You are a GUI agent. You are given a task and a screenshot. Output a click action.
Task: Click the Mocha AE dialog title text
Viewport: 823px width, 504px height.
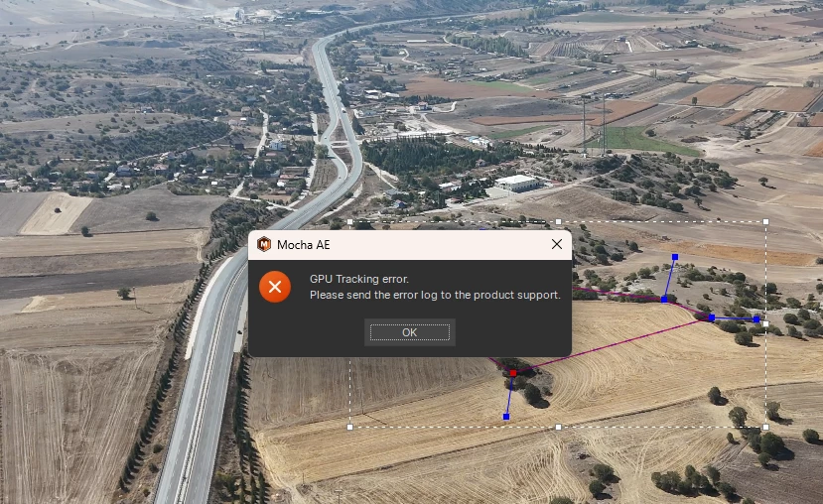pos(304,245)
